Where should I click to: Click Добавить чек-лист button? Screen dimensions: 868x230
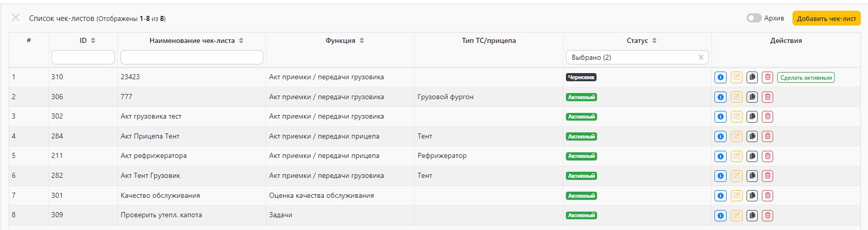click(826, 18)
